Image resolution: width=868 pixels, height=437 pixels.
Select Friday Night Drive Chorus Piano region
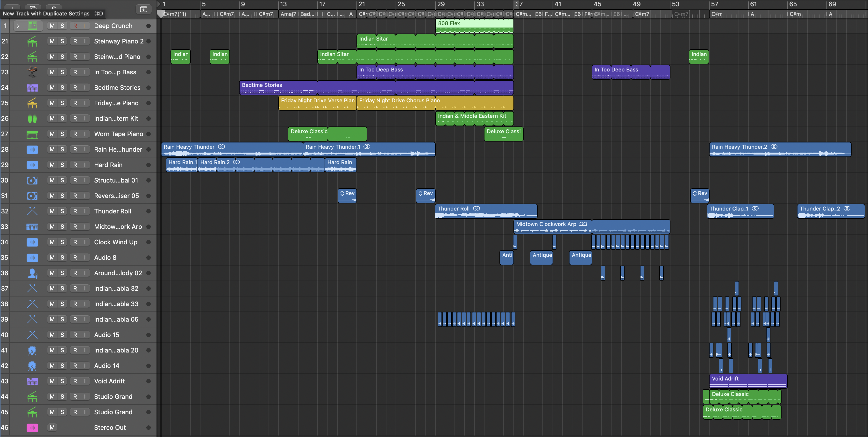pos(435,103)
